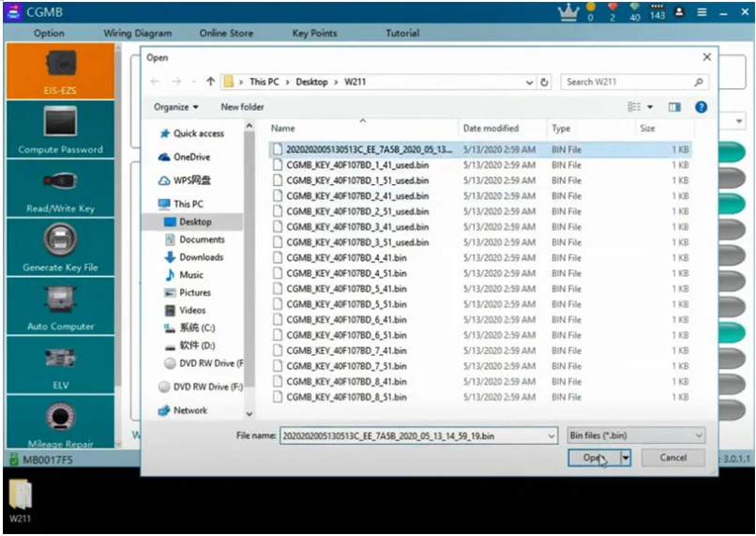Click the search magnifier icon
The width and height of the screenshot is (756, 536).
pos(698,82)
